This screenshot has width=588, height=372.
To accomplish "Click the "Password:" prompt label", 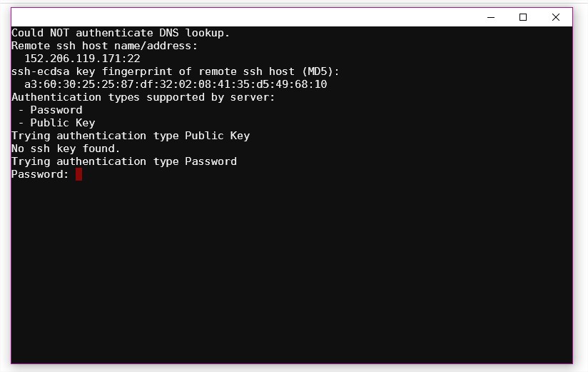I will point(40,174).
